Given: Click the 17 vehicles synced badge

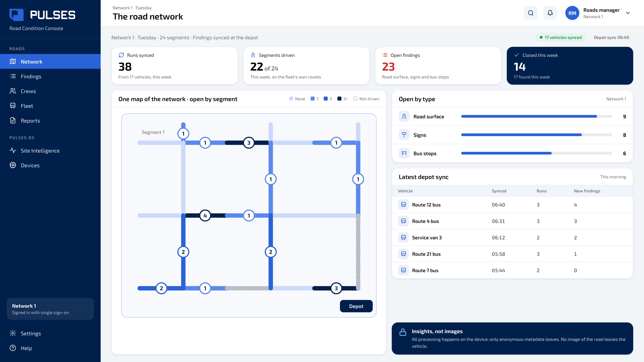Looking at the screenshot, I should click(x=561, y=37).
